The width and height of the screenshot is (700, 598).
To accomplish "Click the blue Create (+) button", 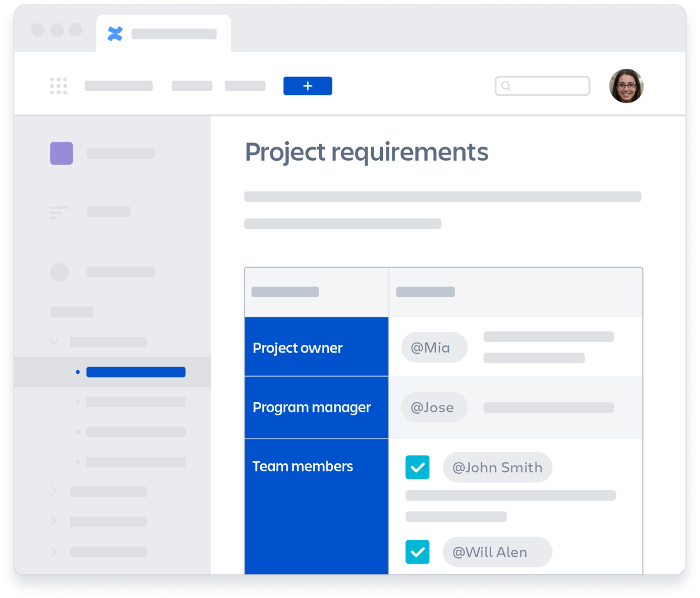I will click(308, 86).
